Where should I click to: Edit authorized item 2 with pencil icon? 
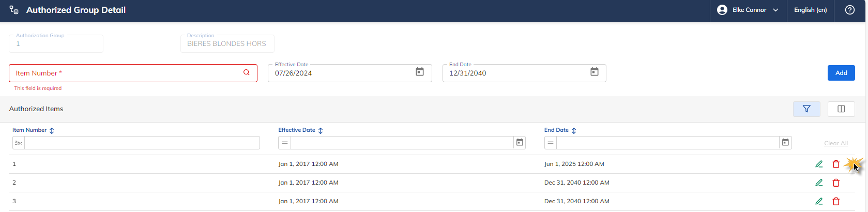(819, 183)
